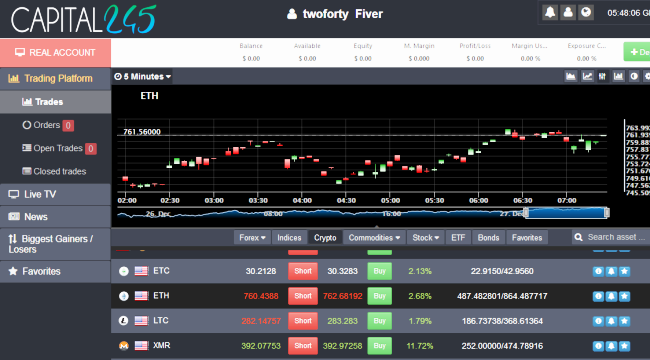Click the clock icon in header
This screenshot has height=360, width=650.
click(586, 12)
